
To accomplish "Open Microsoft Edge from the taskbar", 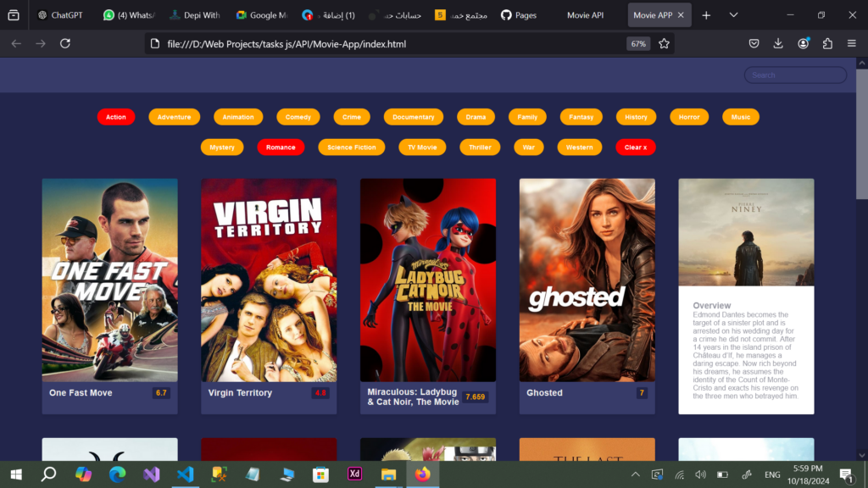I will (117, 474).
